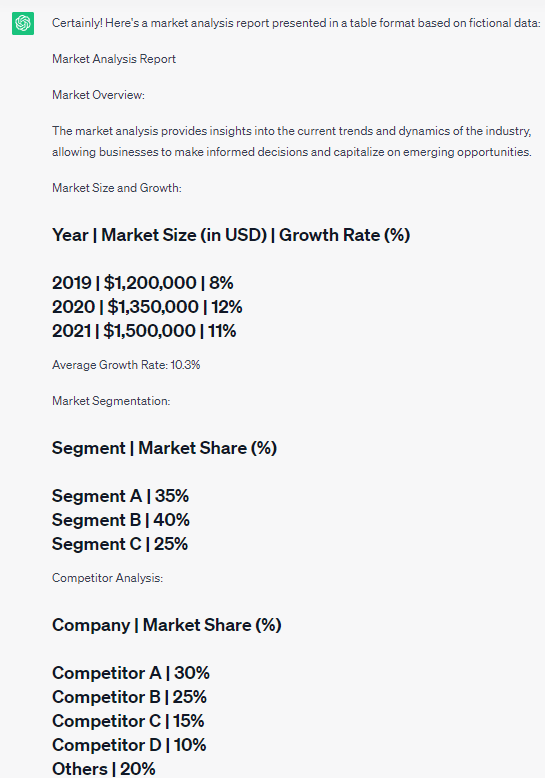Click the 'Market Size and Growth:' label
The width and height of the screenshot is (545, 778).
117,188
